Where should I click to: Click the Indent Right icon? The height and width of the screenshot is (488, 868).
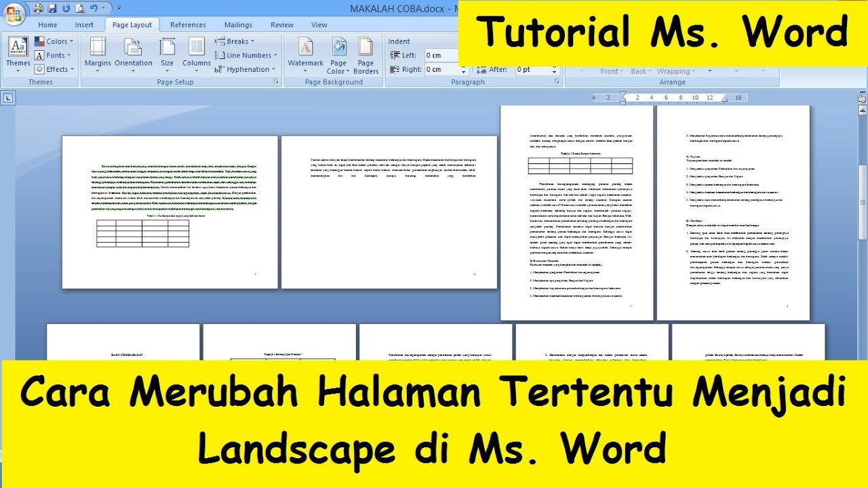point(394,69)
